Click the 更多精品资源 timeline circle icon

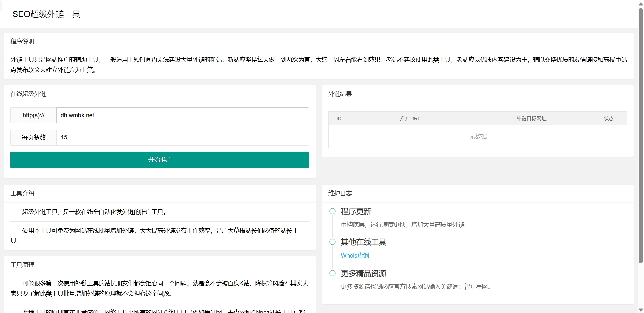click(x=332, y=273)
